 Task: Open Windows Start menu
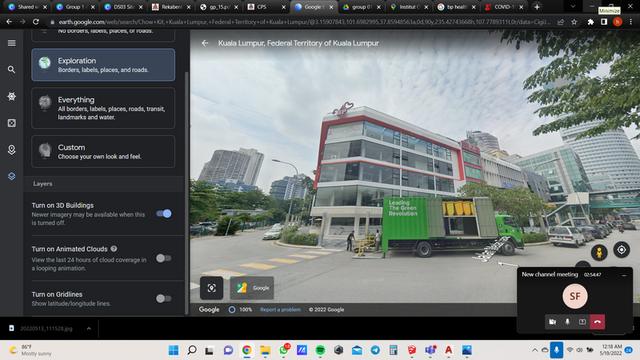pos(173,350)
